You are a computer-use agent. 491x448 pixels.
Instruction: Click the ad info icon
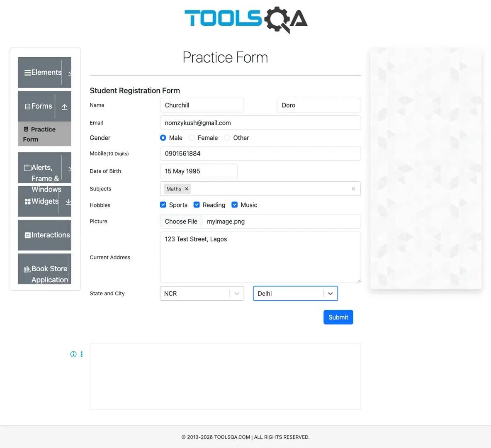point(73,354)
